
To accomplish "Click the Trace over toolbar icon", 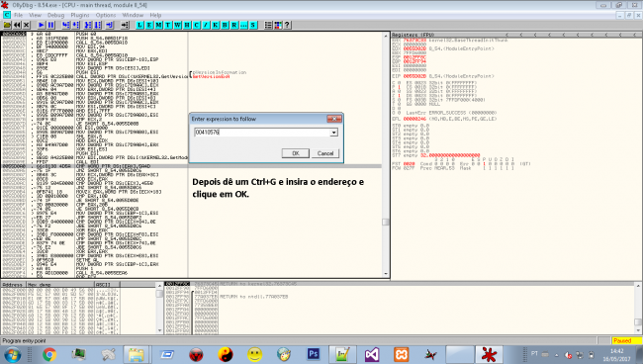I will 98,25.
